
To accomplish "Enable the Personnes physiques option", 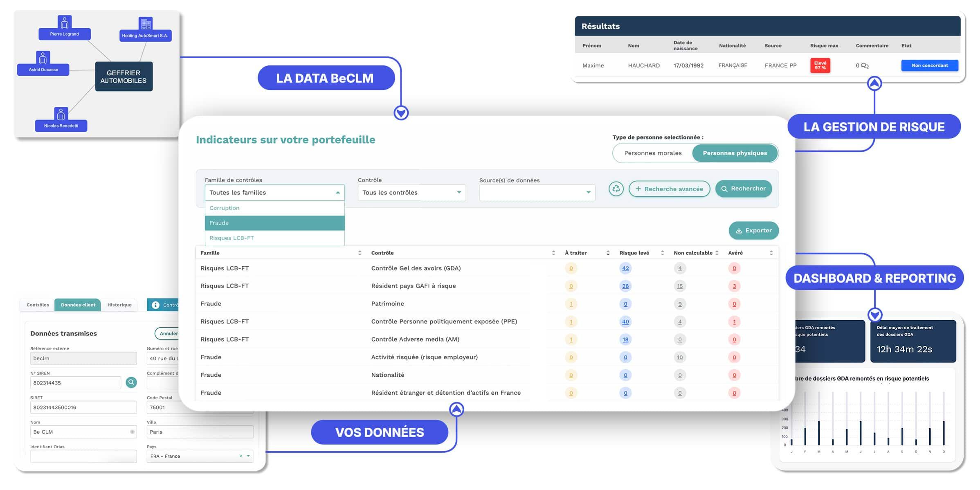I will click(735, 153).
